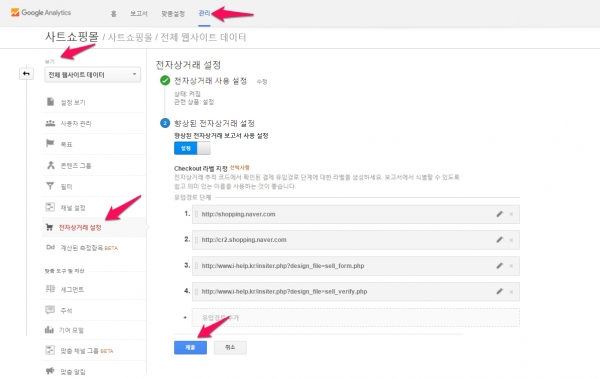This screenshot has width=600, height=379.
Task: Select the 목표 flag icon
Action: (50, 144)
